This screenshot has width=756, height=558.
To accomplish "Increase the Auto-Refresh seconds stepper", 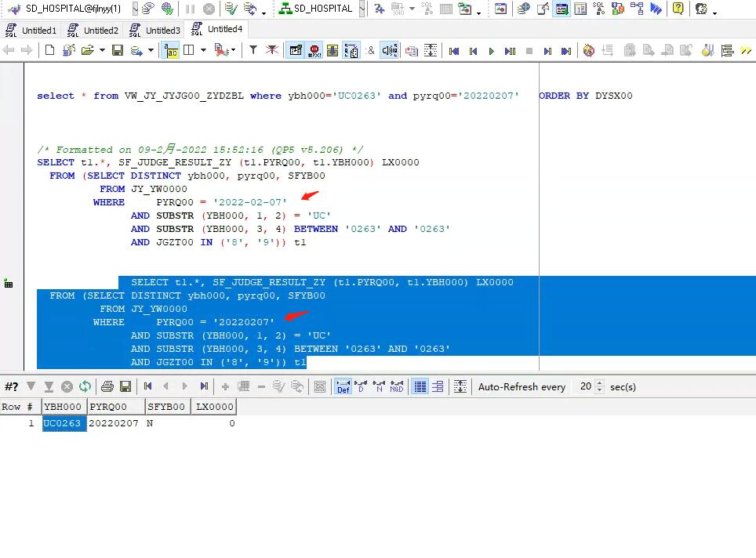I will click(x=600, y=383).
